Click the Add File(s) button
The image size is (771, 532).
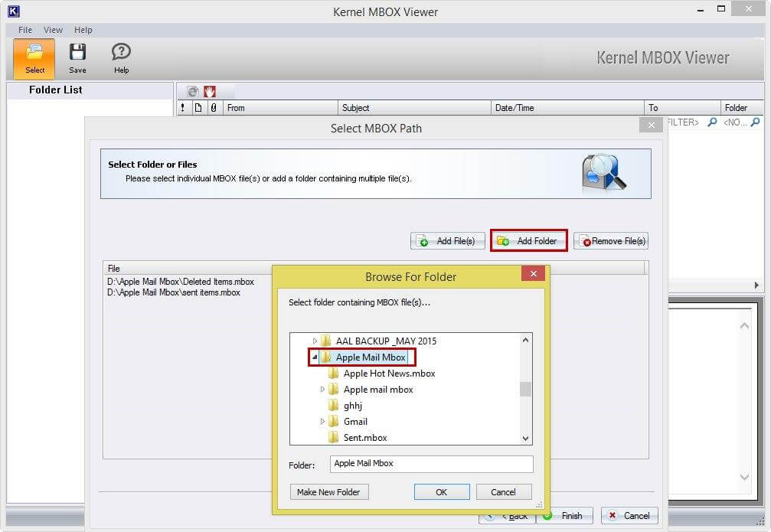tap(447, 241)
